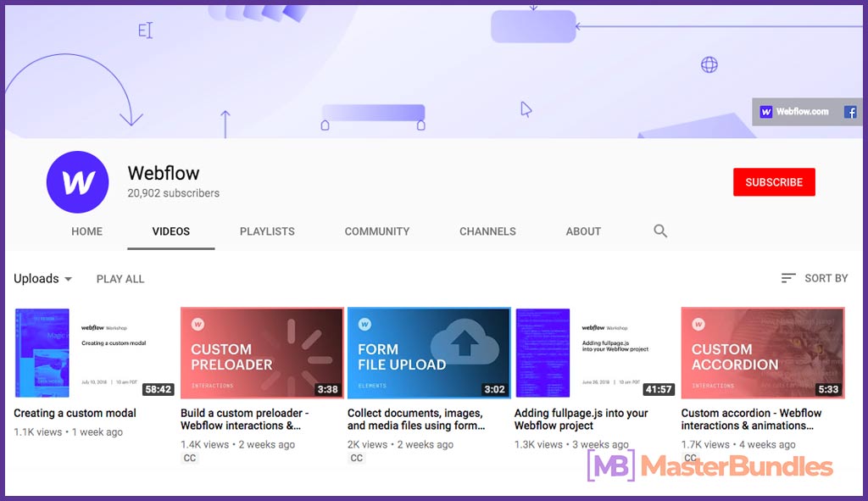The image size is (868, 501).
Task: Click the 3:38 duration badge
Action: (328, 389)
